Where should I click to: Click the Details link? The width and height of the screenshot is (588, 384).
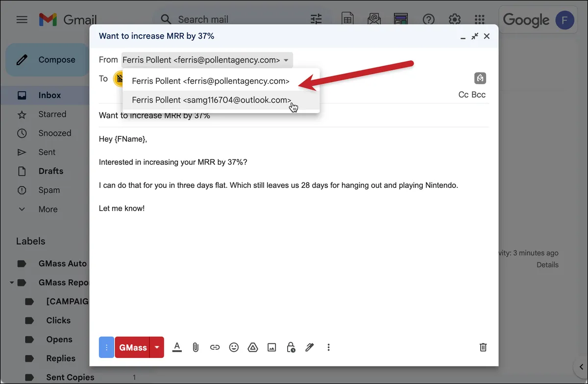tap(547, 265)
